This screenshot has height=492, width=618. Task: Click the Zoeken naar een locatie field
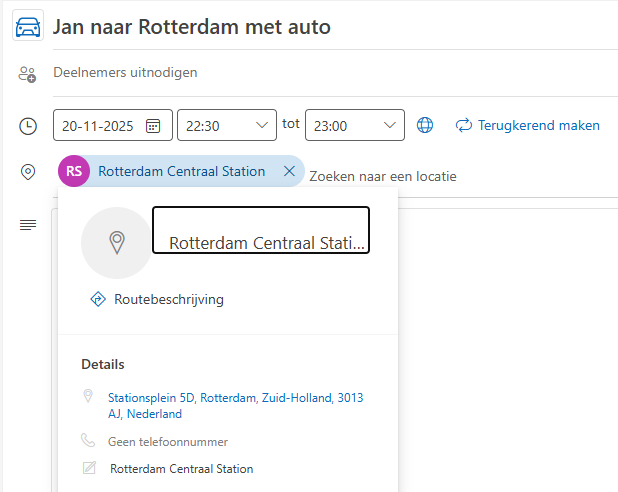pos(383,177)
